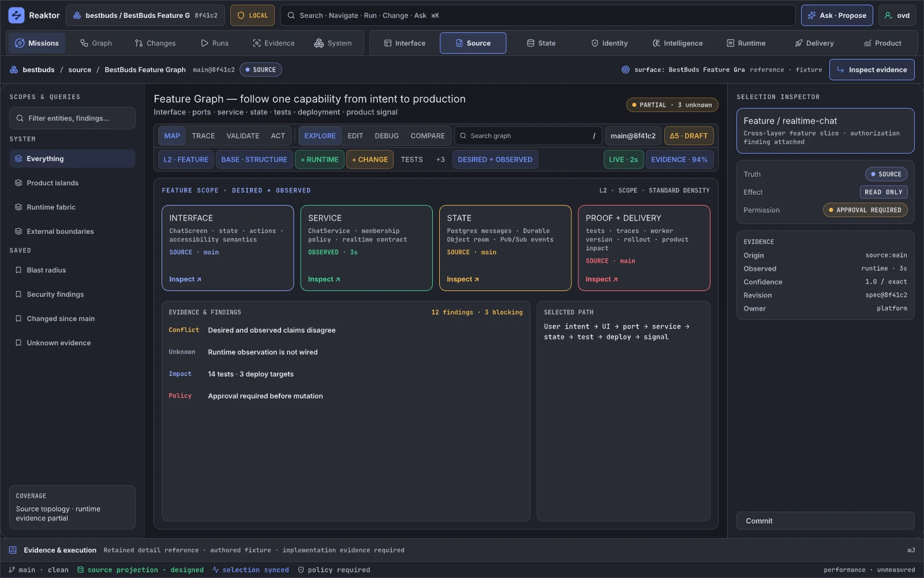Open the main@8f41c2 revision selector
This screenshot has height=578, width=924.
tap(633, 136)
